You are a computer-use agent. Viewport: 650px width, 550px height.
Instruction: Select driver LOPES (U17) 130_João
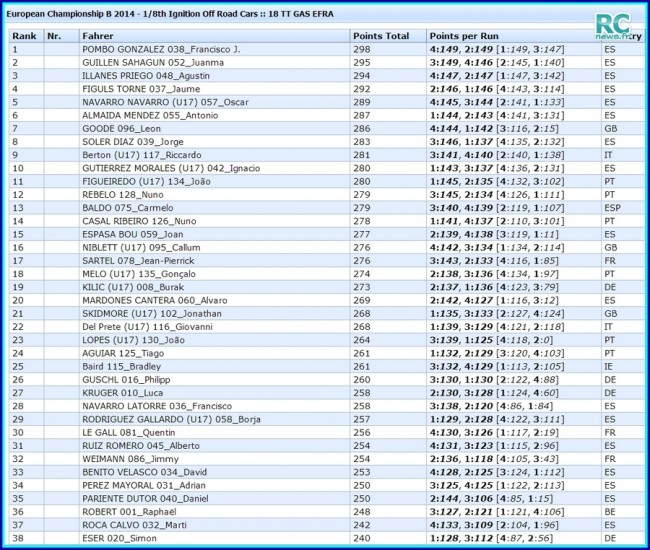tap(133, 340)
